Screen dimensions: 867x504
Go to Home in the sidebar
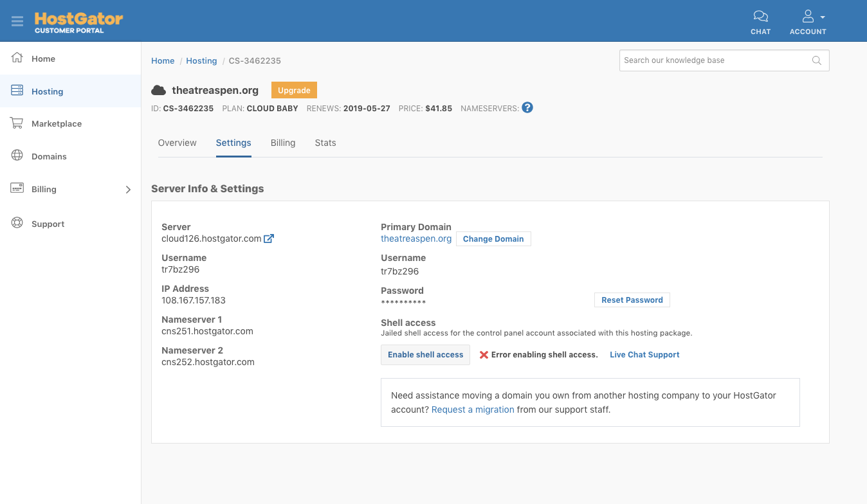pyautogui.click(x=43, y=59)
